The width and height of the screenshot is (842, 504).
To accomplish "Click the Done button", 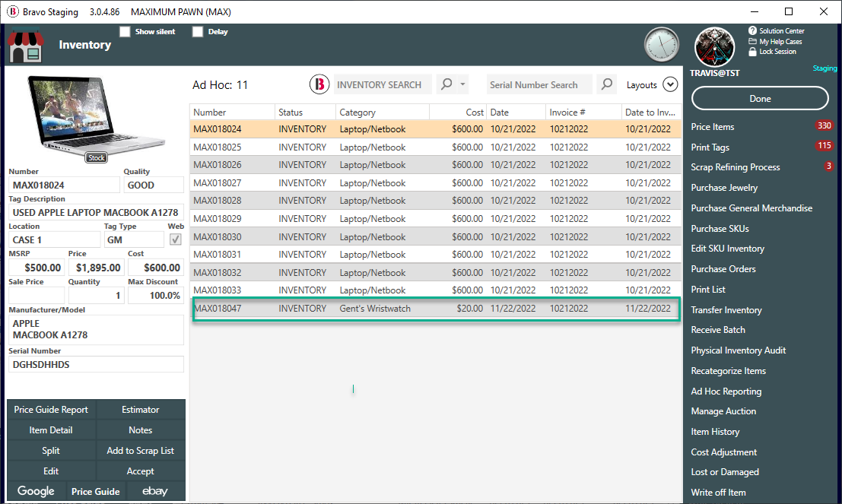I will [x=760, y=99].
